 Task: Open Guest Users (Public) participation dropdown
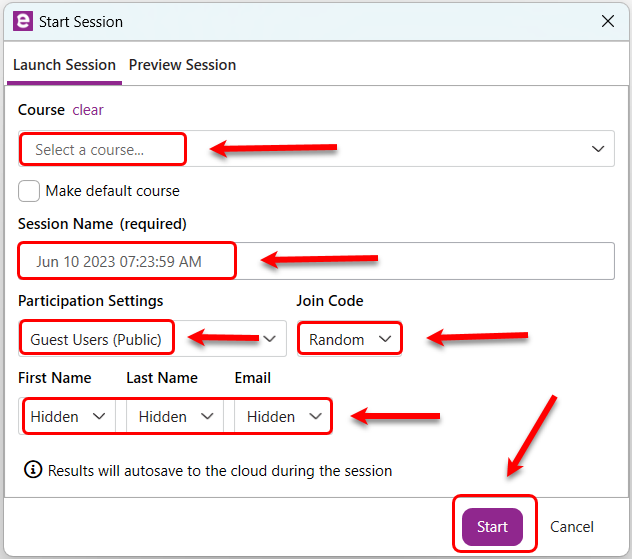tap(152, 339)
